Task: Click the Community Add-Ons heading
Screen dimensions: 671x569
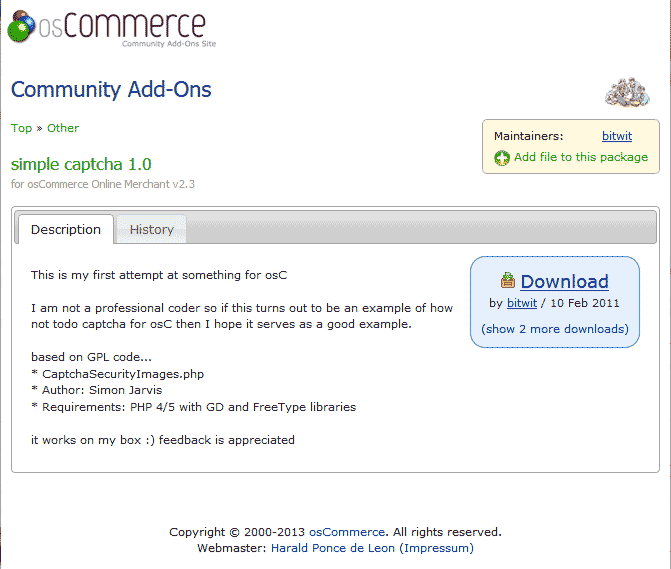Action: (111, 89)
